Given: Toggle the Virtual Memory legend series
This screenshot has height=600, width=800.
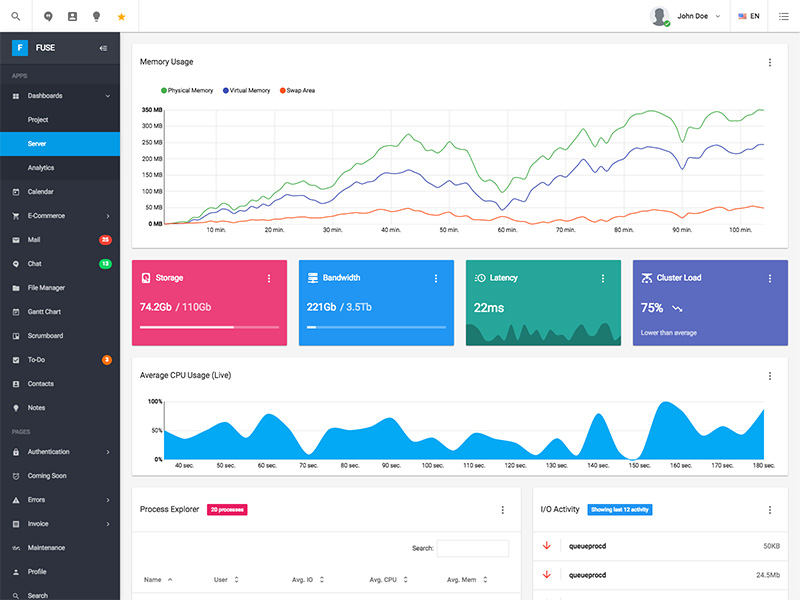Looking at the screenshot, I should (246, 90).
